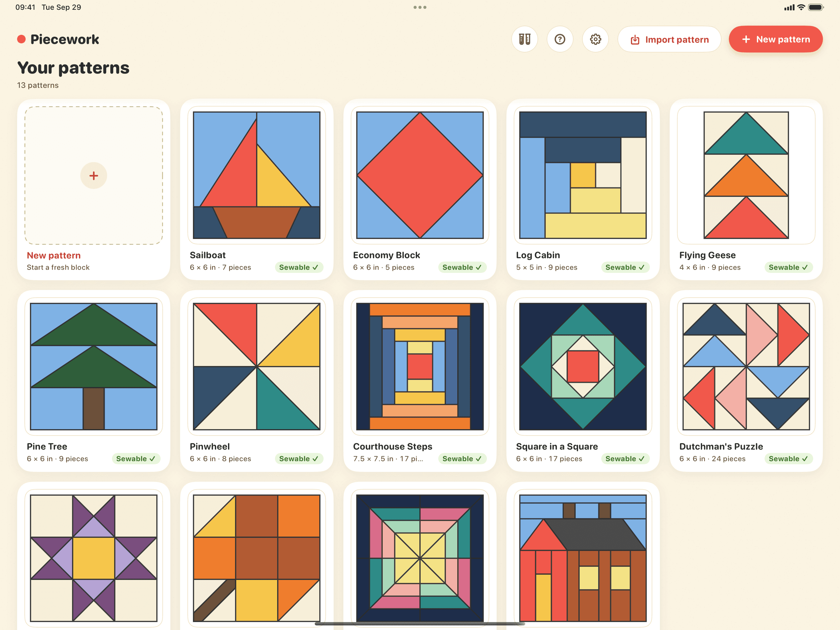840x630 pixels.
Task: Open the Pine Tree pattern thumbnail
Action: coord(93,367)
